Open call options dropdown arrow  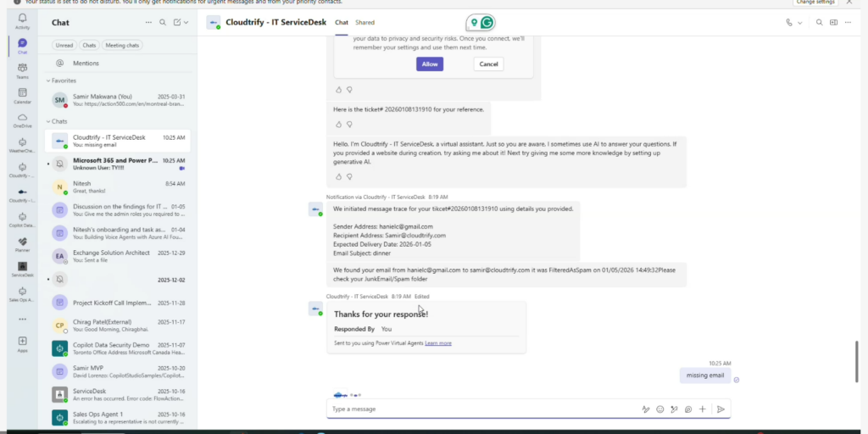coord(799,23)
